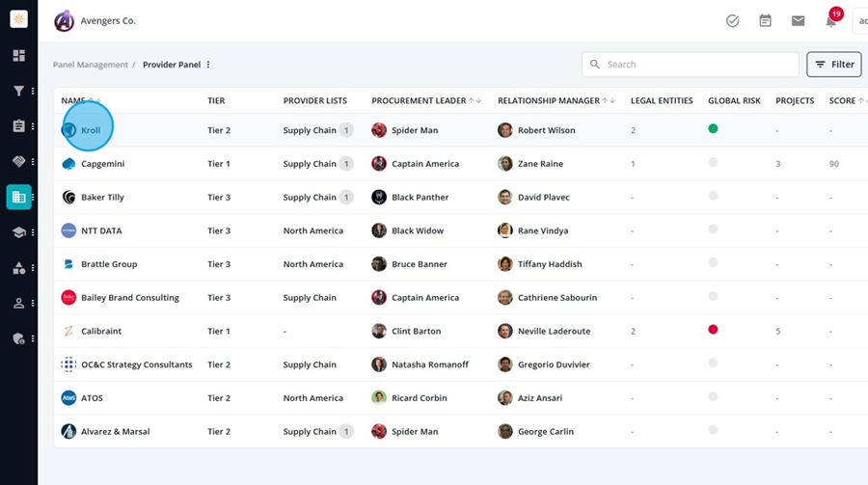Screen dimensions: 868x485
Task: Open the calendar icon in header
Action: (x=765, y=21)
